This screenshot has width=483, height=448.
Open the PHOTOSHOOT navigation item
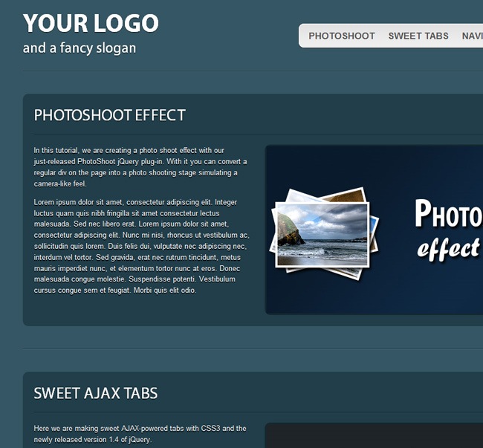click(342, 36)
